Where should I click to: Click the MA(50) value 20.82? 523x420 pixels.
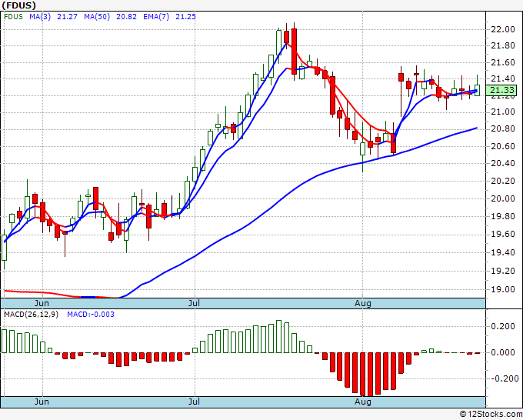point(126,17)
